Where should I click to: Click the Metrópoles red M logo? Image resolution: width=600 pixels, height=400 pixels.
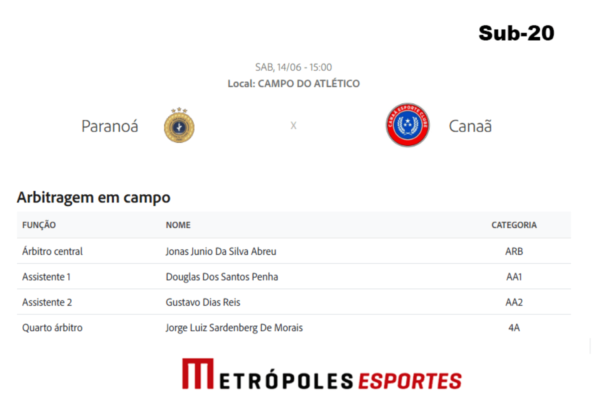click(198, 374)
